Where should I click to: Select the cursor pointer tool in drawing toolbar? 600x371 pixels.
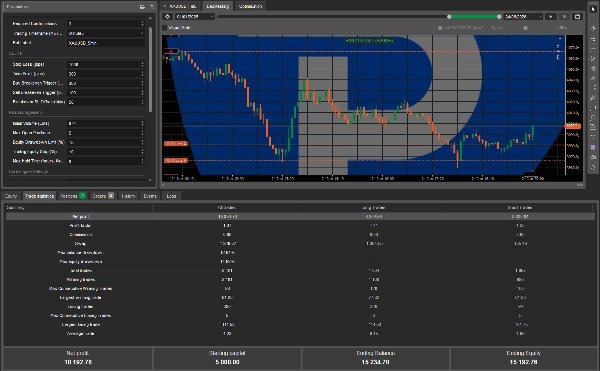pyautogui.click(x=593, y=9)
